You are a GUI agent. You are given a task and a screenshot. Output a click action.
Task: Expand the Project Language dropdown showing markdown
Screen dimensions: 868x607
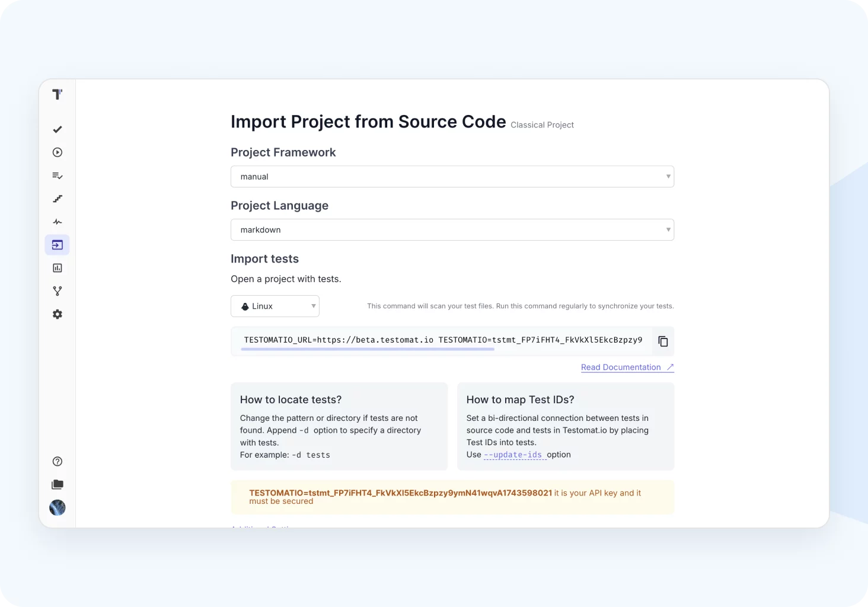pyautogui.click(x=452, y=230)
